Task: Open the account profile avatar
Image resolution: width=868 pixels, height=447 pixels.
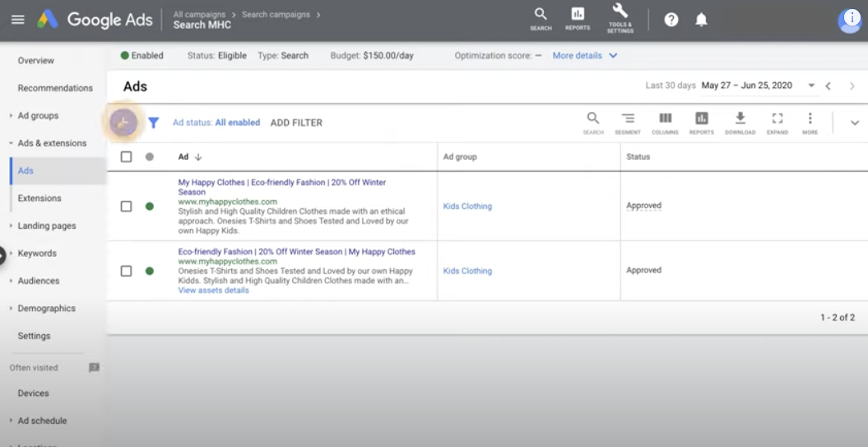Action: (849, 21)
